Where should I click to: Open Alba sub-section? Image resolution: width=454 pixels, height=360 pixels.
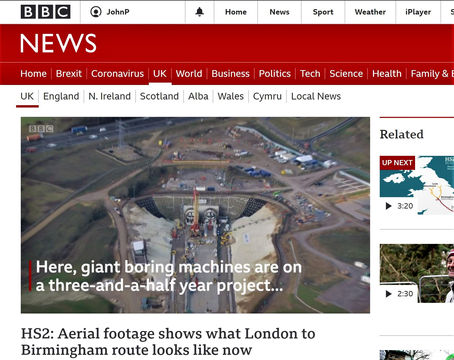(x=198, y=96)
